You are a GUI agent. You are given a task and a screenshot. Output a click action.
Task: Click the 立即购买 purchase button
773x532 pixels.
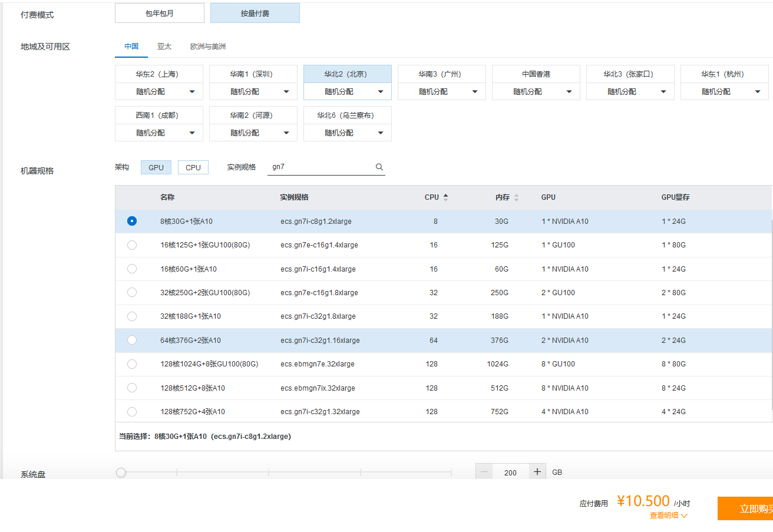click(745, 508)
